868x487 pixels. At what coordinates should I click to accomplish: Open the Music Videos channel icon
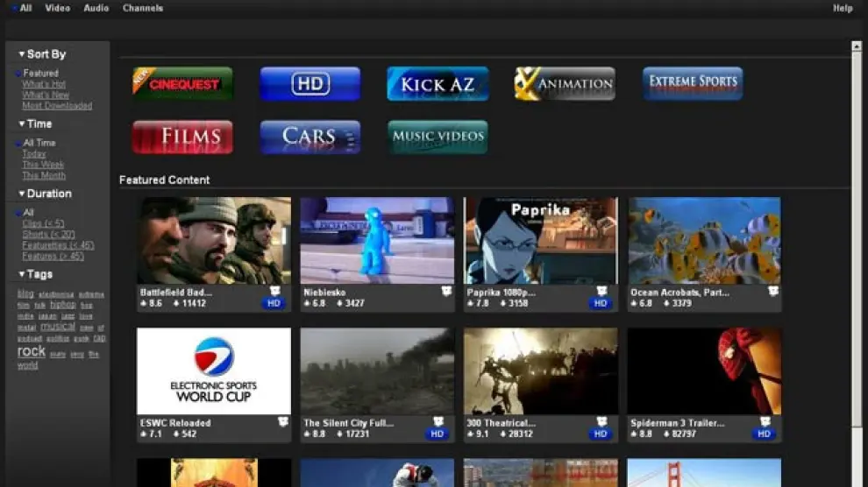(x=437, y=137)
